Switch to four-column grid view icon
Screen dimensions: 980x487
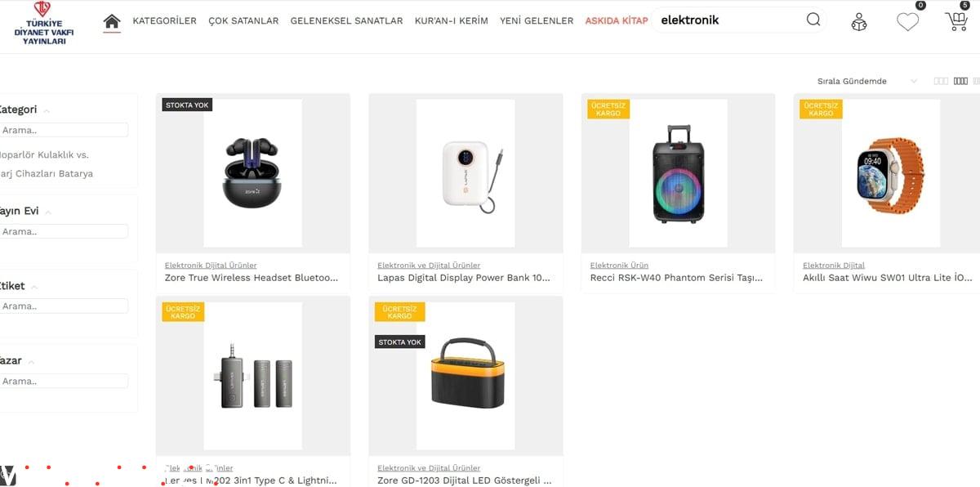[960, 81]
